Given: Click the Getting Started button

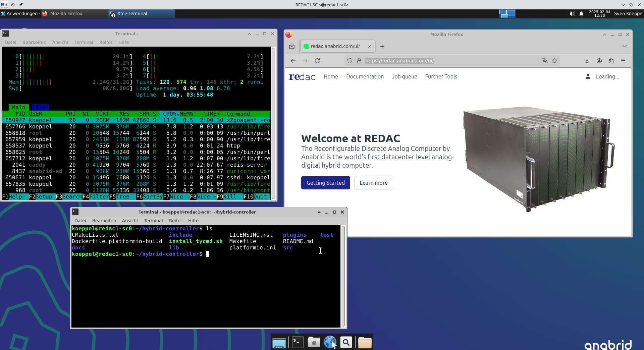Looking at the screenshot, I should (325, 183).
